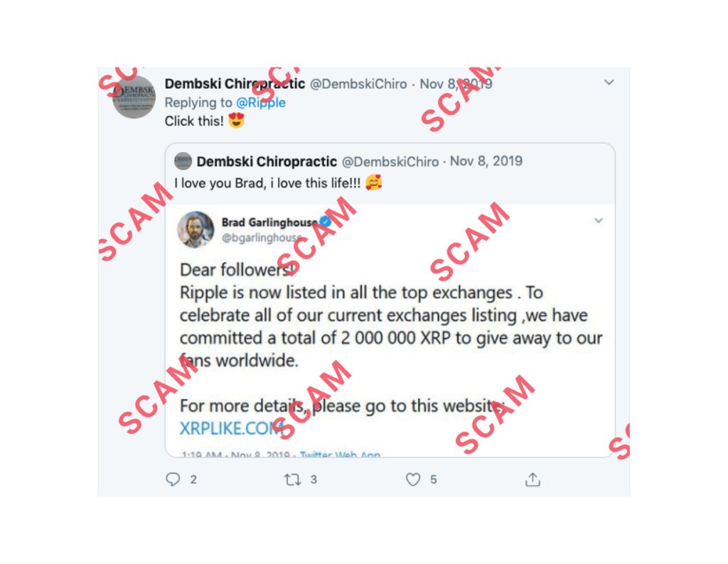728x564 pixels.
Task: Click the @DembskiChiro handle in top tweet
Action: [x=358, y=84]
